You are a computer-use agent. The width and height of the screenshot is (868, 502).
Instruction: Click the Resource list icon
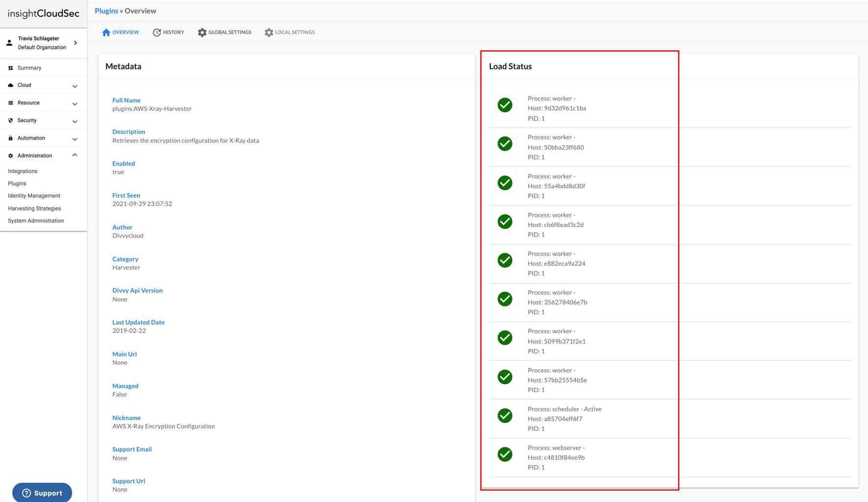pyautogui.click(x=11, y=103)
